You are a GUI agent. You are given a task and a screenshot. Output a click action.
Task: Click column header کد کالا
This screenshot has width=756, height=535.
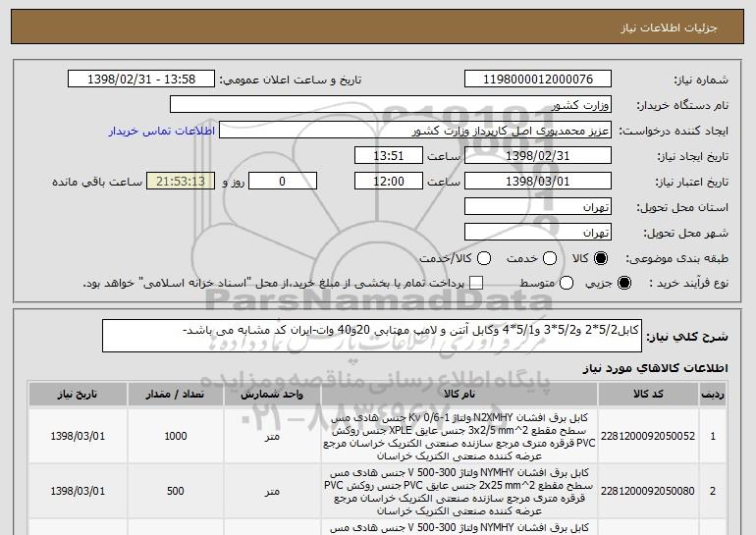tap(648, 395)
